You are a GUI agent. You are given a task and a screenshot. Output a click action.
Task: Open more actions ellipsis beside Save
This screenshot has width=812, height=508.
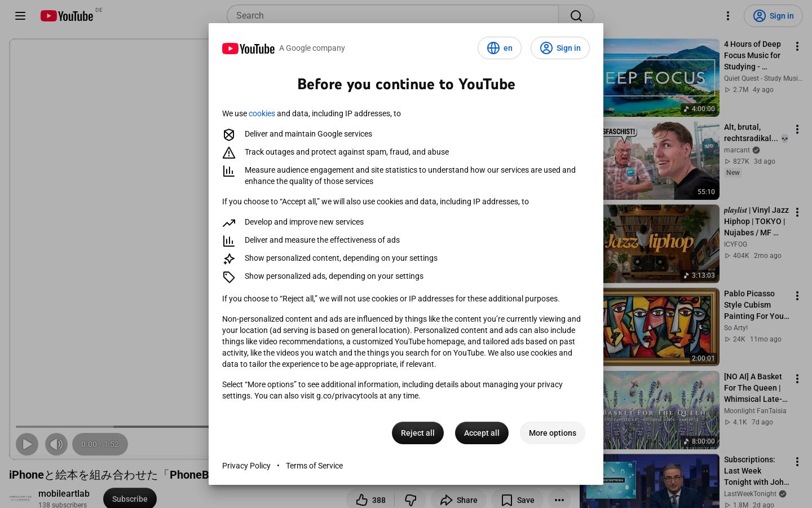(x=559, y=500)
